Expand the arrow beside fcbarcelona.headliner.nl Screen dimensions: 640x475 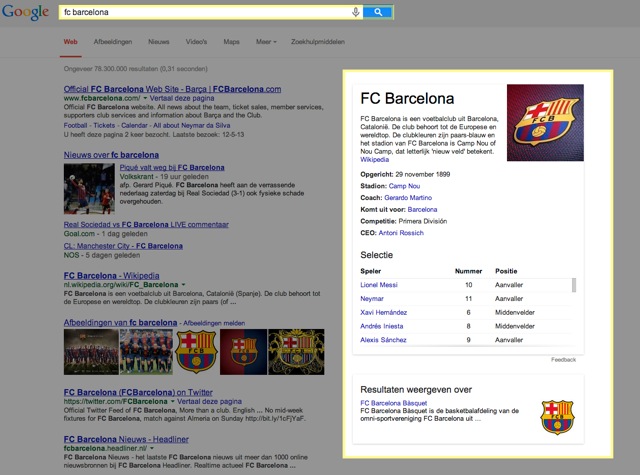152,448
